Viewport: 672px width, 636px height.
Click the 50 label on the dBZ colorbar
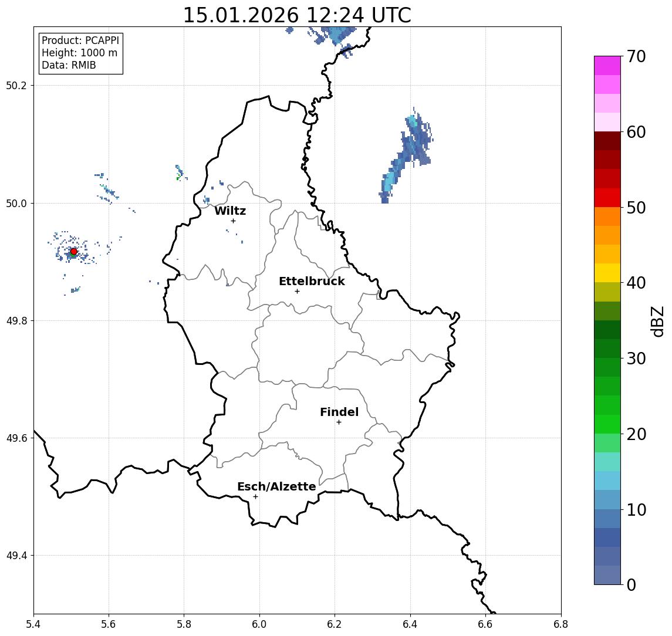pos(636,208)
